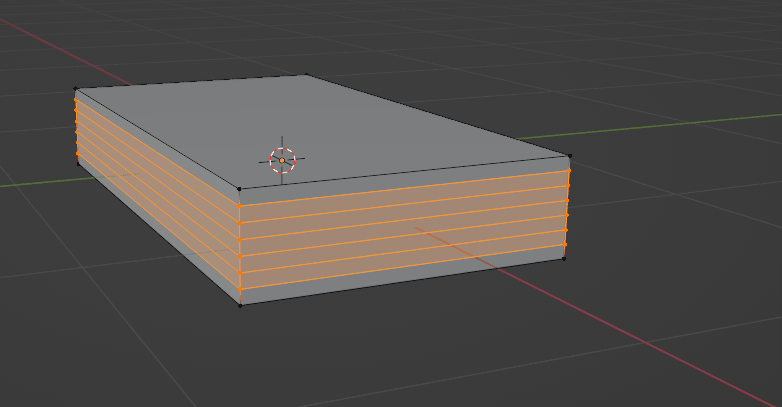Select the top front corner vertex nearest the camera

tap(239, 188)
